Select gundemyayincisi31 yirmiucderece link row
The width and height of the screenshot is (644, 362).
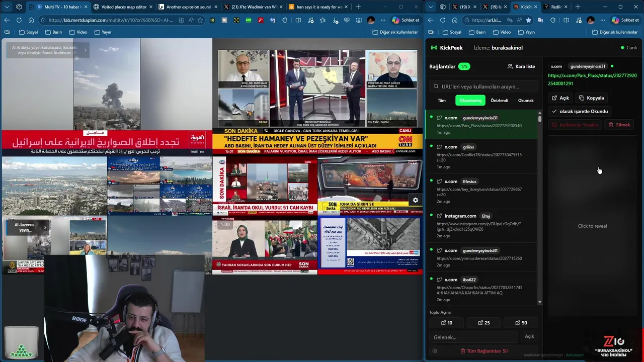pyautogui.click(x=481, y=257)
